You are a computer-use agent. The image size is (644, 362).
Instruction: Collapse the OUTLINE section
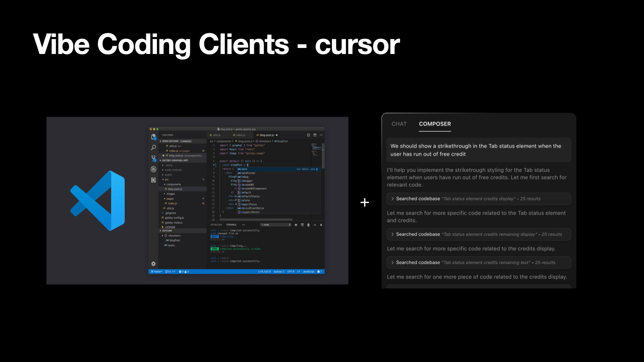click(x=182, y=231)
